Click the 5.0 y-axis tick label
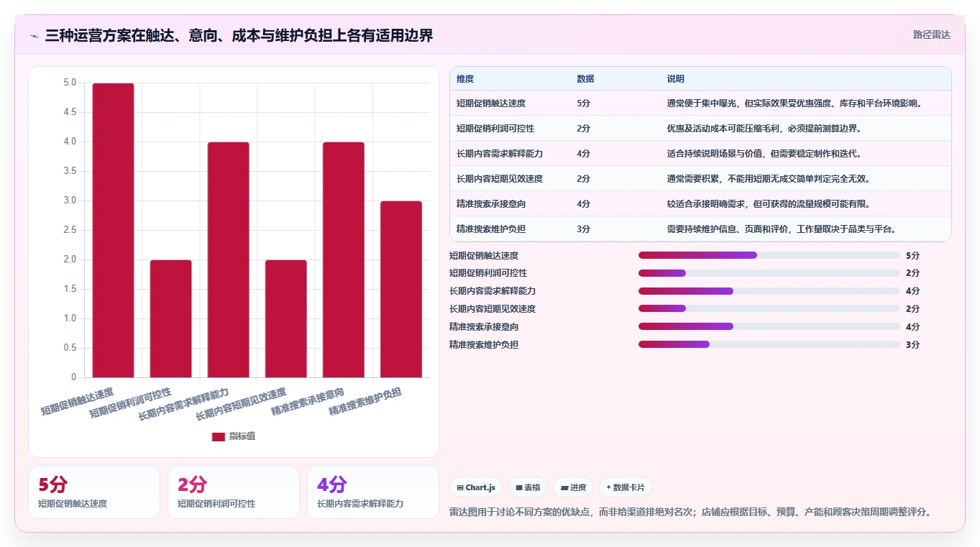The height and width of the screenshot is (547, 980). click(x=69, y=83)
